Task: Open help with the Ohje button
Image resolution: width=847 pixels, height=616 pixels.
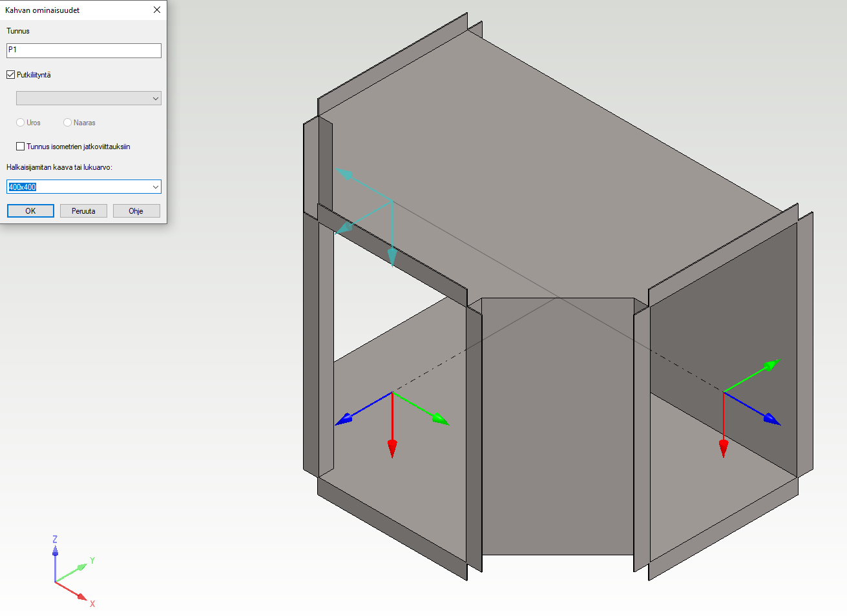Action: pyautogui.click(x=136, y=211)
